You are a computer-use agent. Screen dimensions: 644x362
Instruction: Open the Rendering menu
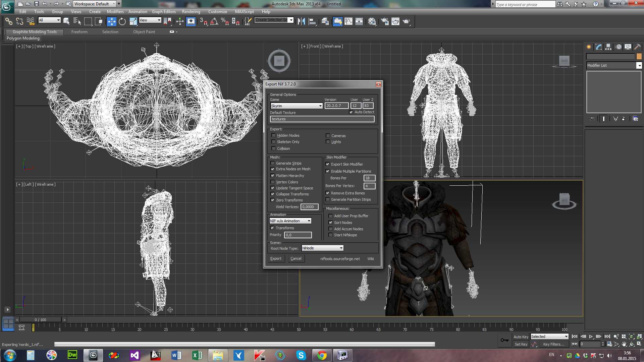(x=191, y=12)
